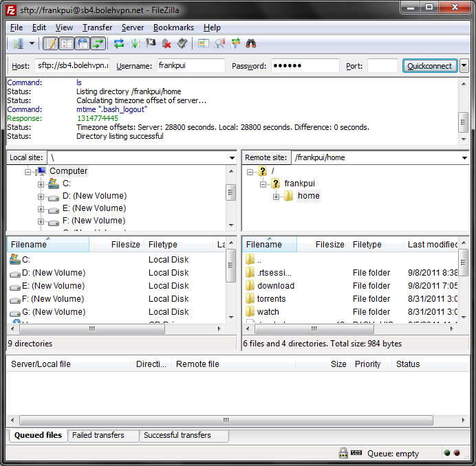Viewport: 476px width, 466px height.
Task: Sort local list by Filename header
Action: pyautogui.click(x=48, y=245)
